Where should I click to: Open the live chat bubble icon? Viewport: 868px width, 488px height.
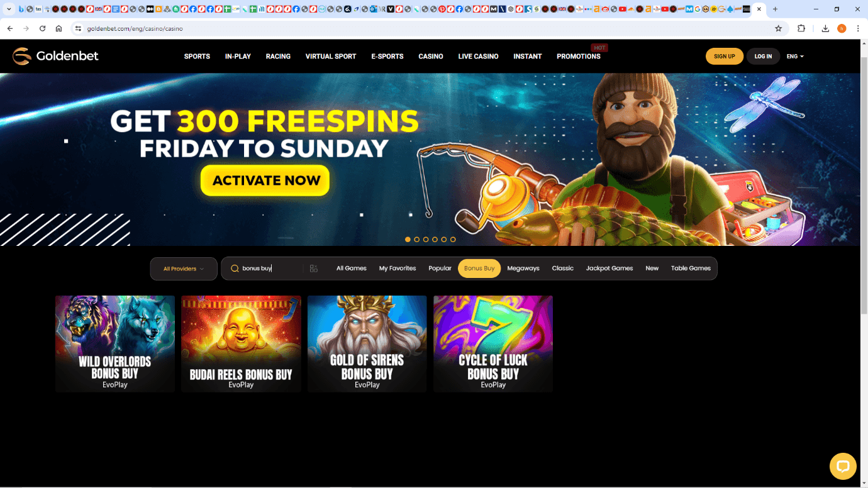pos(843,466)
